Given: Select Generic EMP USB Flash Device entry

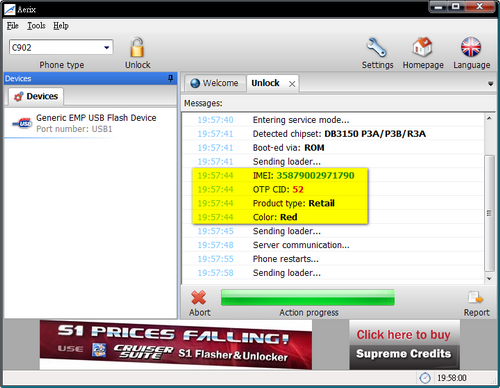Looking at the screenshot, I should pyautogui.click(x=90, y=123).
